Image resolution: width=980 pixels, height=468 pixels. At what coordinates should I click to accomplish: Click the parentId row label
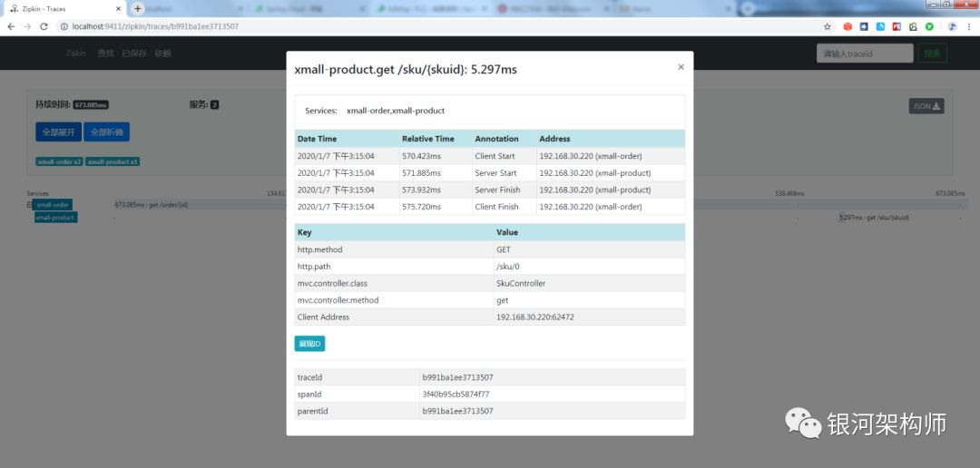(x=312, y=411)
